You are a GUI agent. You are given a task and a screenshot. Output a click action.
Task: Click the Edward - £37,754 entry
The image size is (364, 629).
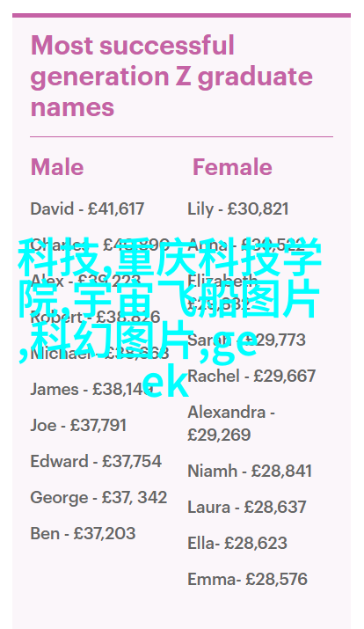[x=96, y=461]
